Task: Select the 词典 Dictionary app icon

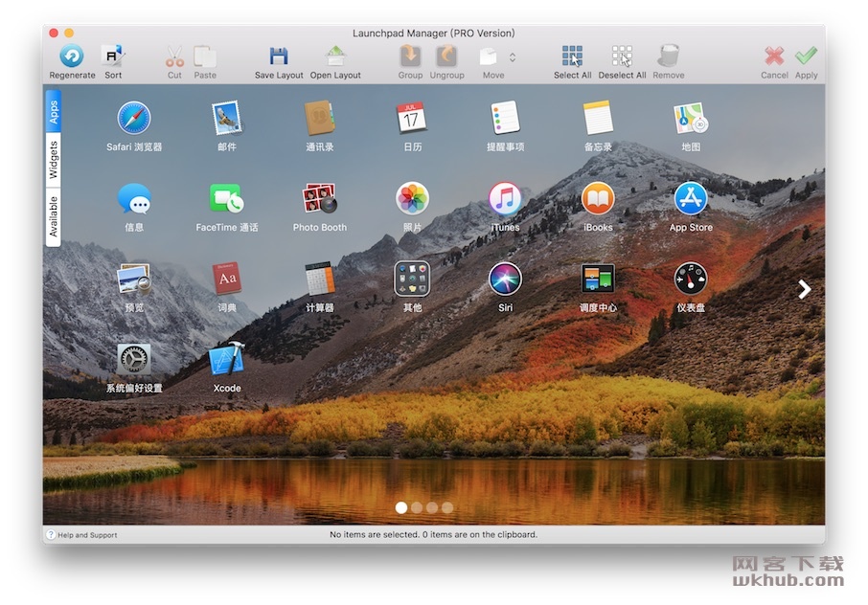Action: (x=227, y=279)
